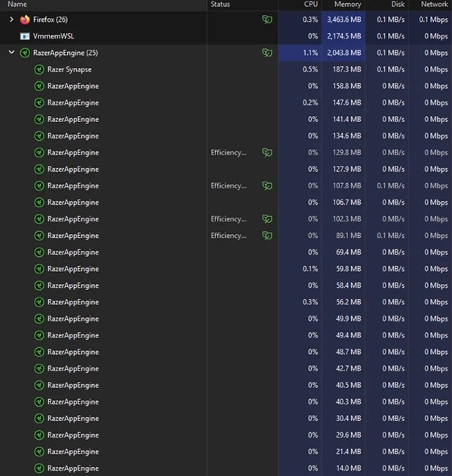Click leaf icon beside 107.8 MB process
Viewport: 452px width, 476px height.
[267, 186]
